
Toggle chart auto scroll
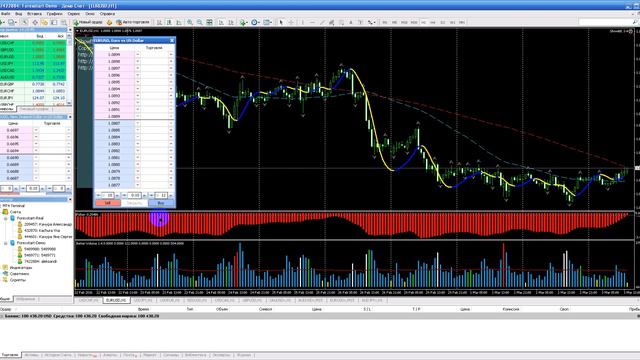[221, 22]
